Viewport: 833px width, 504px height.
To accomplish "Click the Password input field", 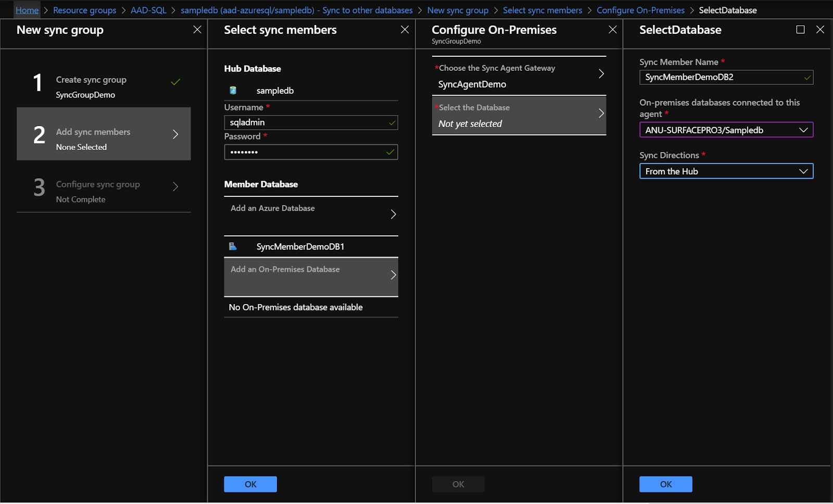I will click(311, 152).
